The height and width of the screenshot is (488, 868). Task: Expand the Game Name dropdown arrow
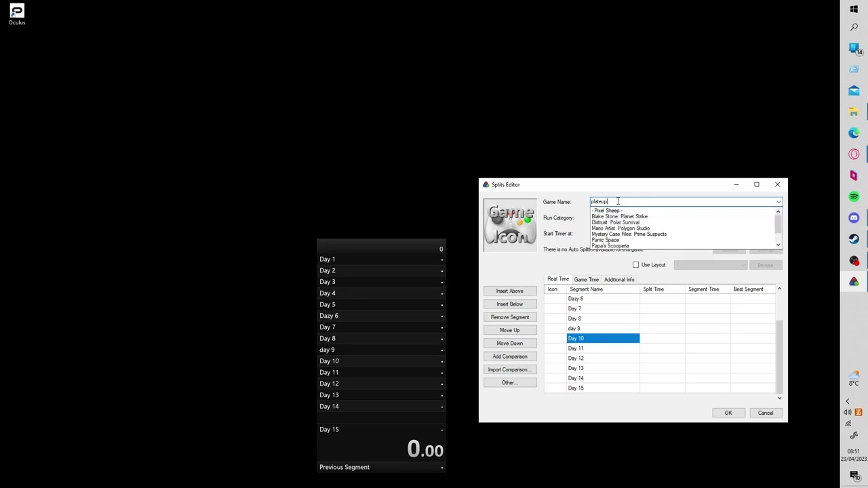tap(778, 202)
